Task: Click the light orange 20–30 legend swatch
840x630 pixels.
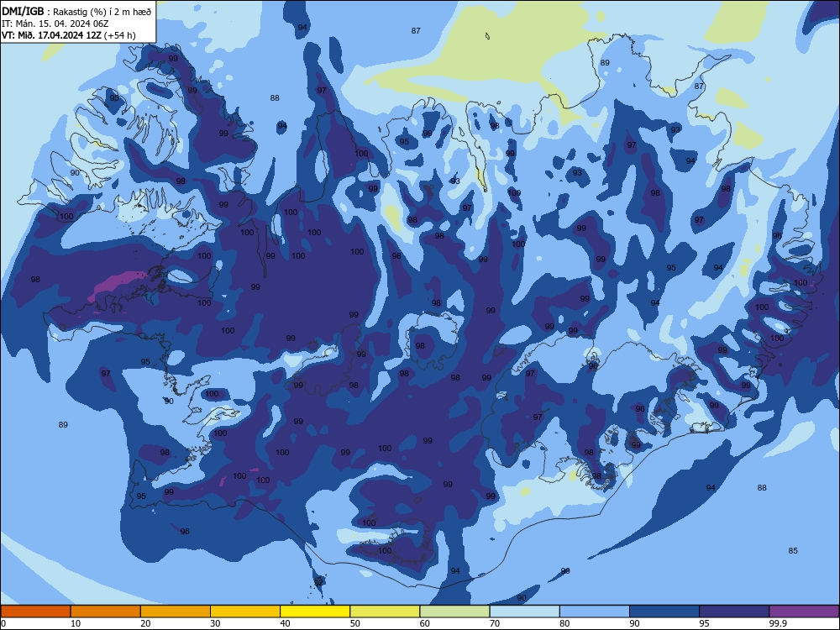Action: (176, 612)
